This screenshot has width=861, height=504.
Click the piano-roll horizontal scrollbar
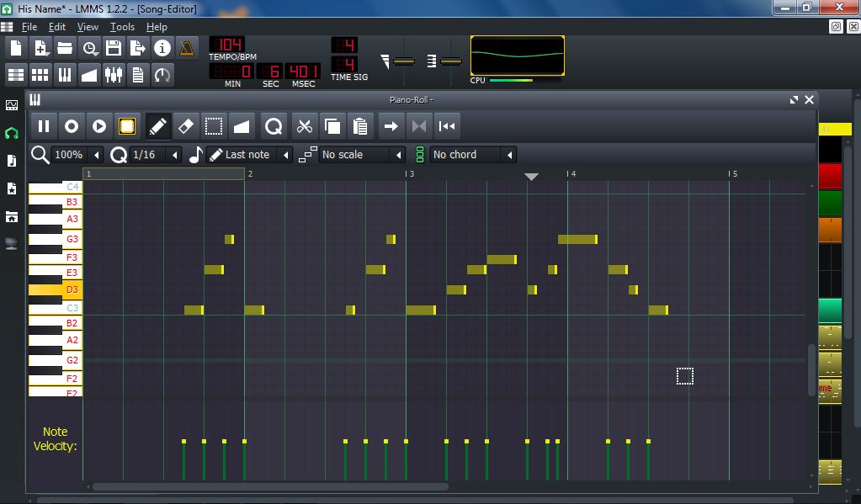click(270, 487)
